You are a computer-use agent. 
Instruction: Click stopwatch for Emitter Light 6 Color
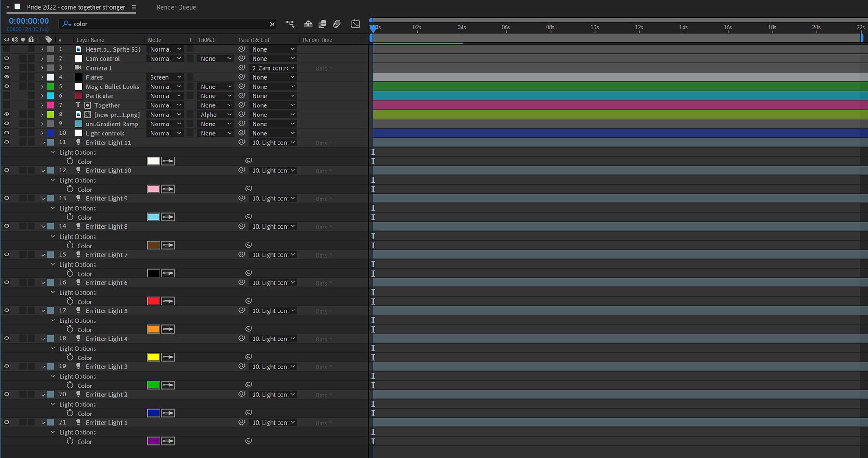tap(70, 301)
